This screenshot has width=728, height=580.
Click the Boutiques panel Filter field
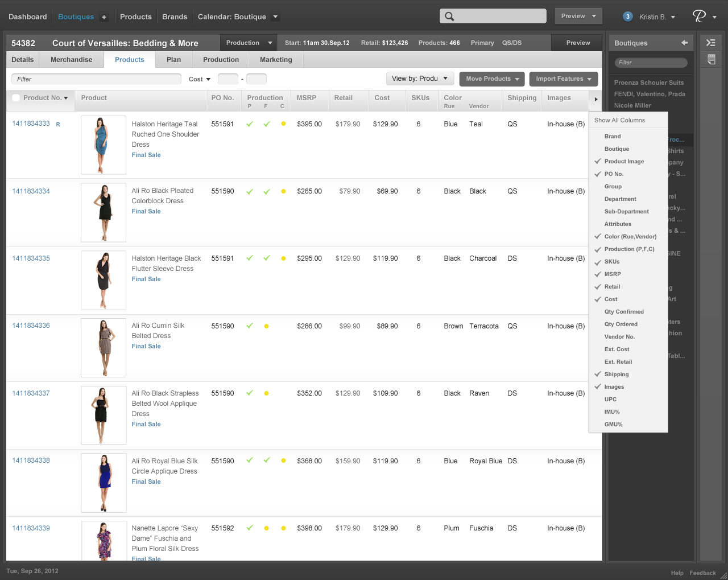(x=651, y=63)
